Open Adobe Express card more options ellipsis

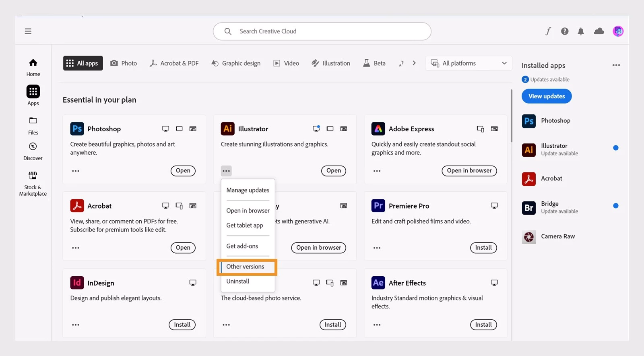(377, 171)
